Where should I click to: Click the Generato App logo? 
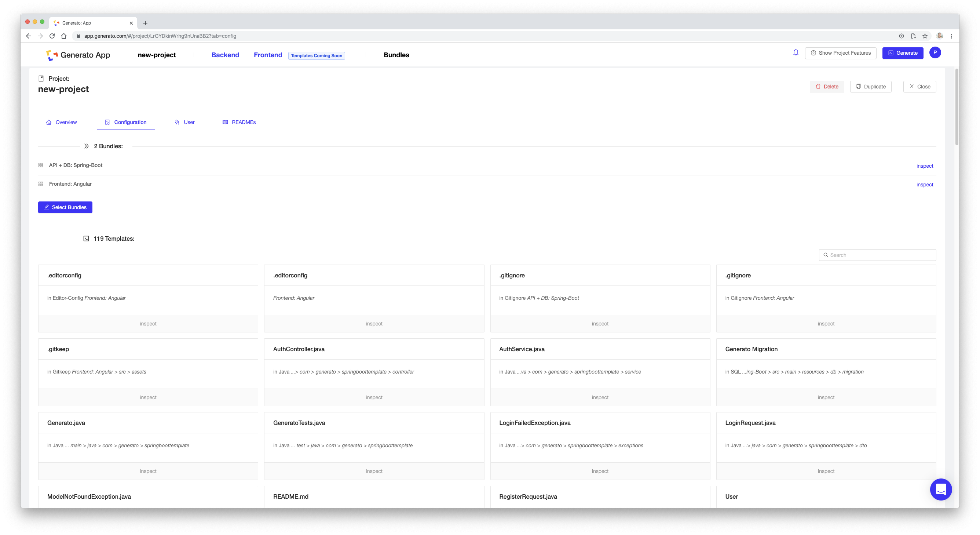click(x=78, y=55)
